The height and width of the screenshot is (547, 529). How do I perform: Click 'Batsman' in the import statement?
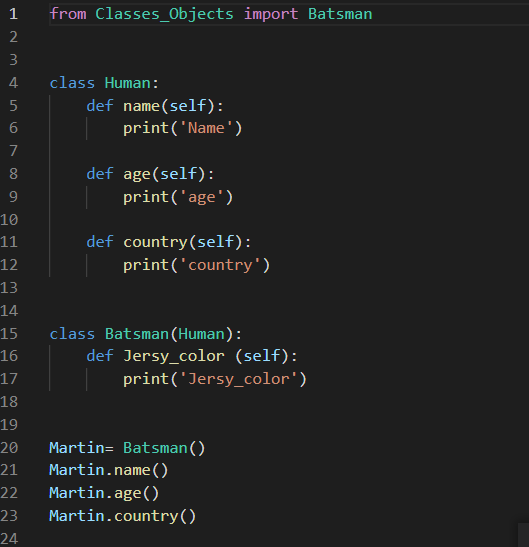pyautogui.click(x=340, y=14)
